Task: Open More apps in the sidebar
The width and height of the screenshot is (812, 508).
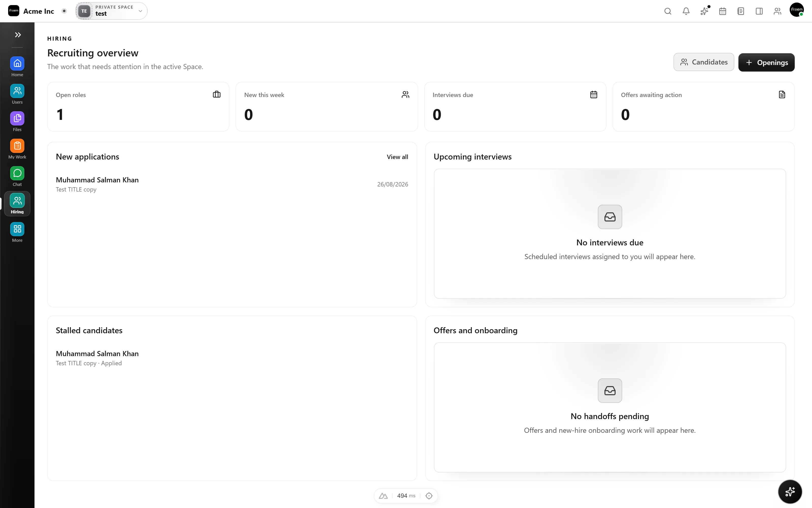Action: (x=17, y=232)
